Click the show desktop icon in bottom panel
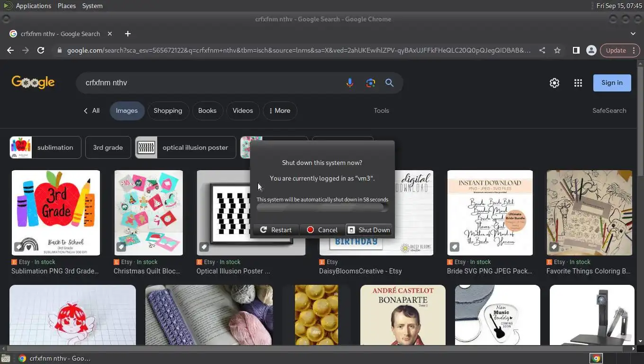The image size is (644, 364). pos(5,359)
